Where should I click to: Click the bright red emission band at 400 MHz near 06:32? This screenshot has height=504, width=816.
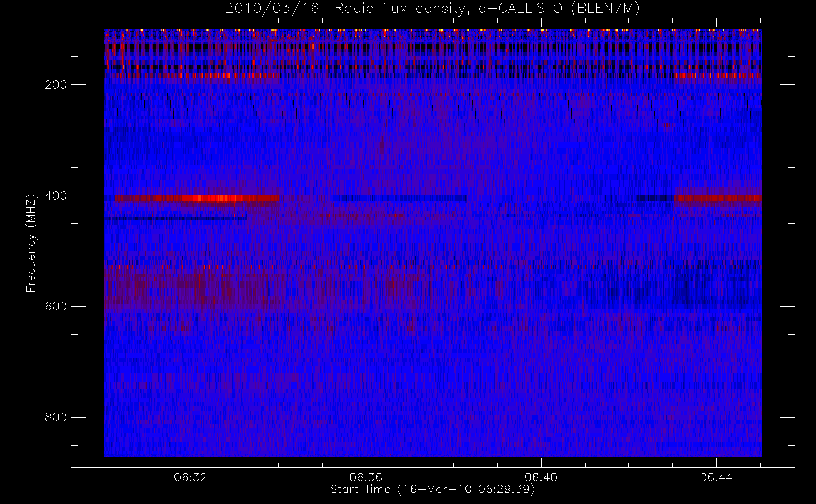point(197,198)
